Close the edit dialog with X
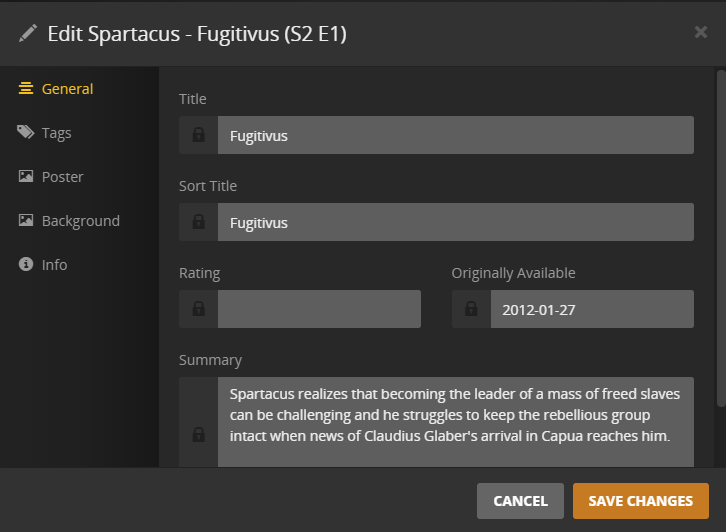 coord(701,32)
